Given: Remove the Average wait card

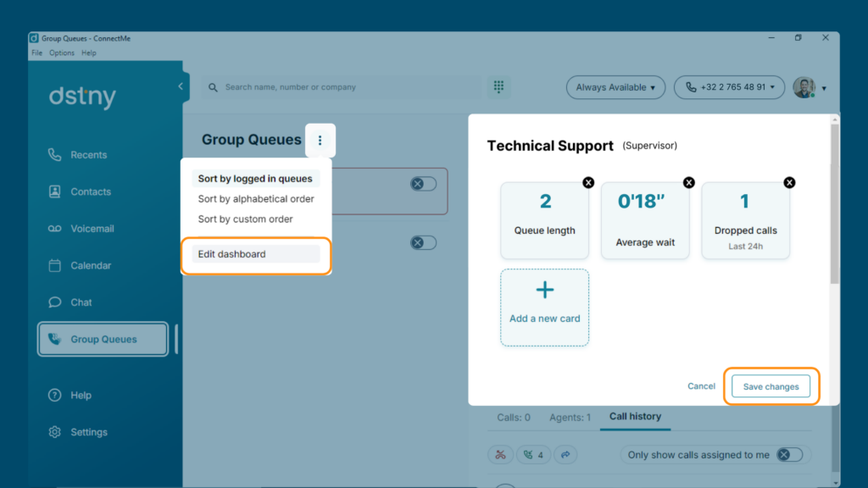Looking at the screenshot, I should [x=688, y=183].
